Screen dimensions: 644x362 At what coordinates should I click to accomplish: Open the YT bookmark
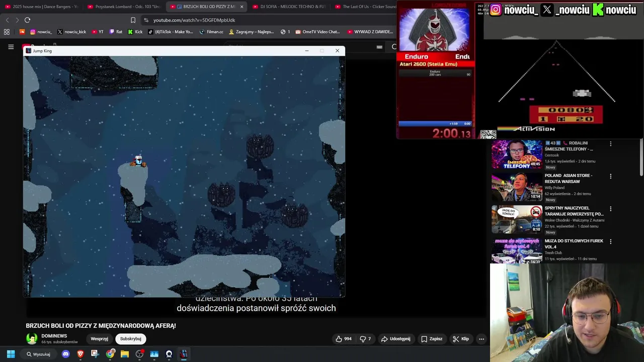tap(98, 32)
